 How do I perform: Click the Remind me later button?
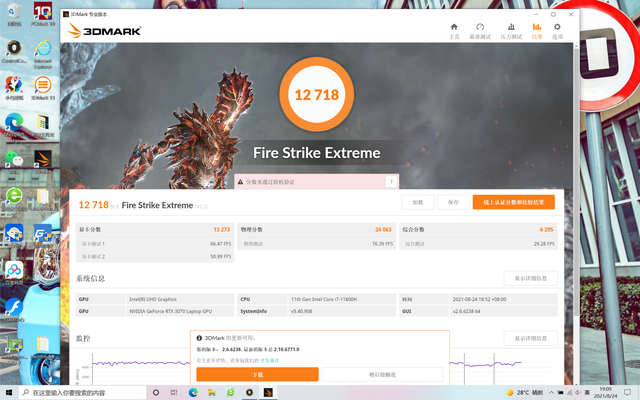[x=382, y=374]
